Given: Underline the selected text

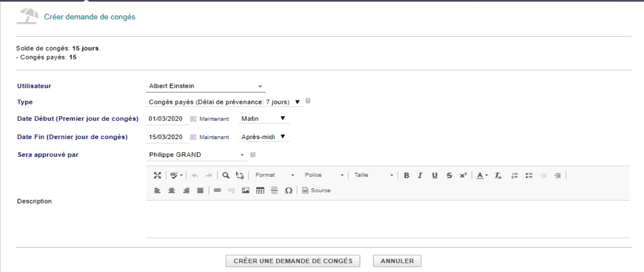Looking at the screenshot, I should (435, 175).
